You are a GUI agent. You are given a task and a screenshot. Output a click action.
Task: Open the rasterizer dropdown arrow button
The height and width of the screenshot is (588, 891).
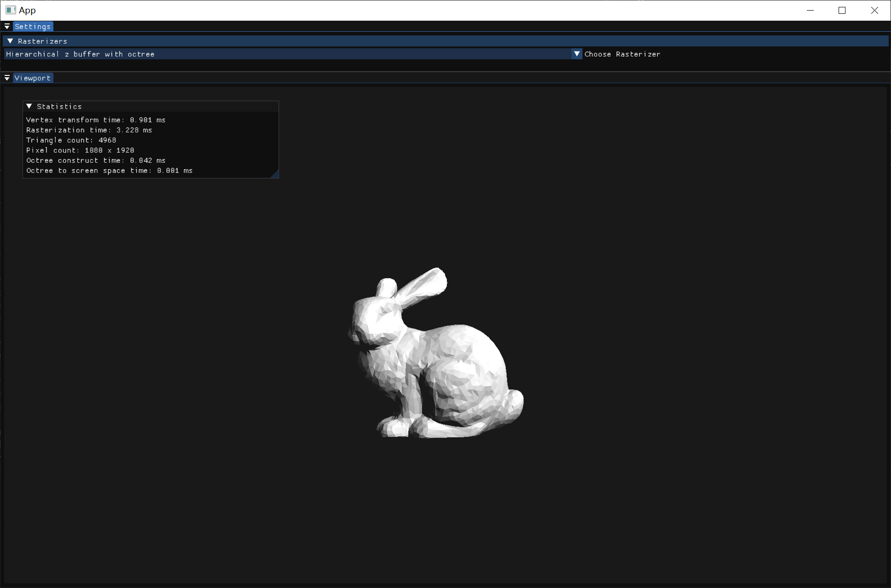coord(577,54)
